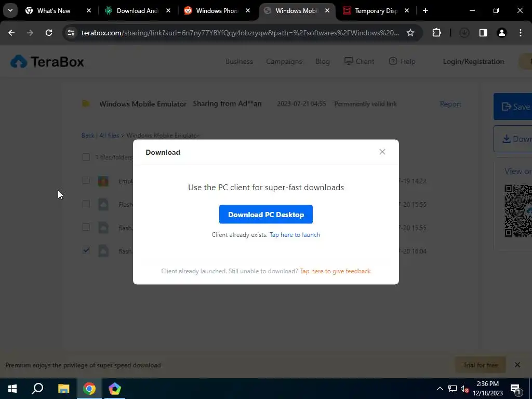Click the pentagon app taskbar icon
The image size is (532, 399).
click(x=115, y=389)
